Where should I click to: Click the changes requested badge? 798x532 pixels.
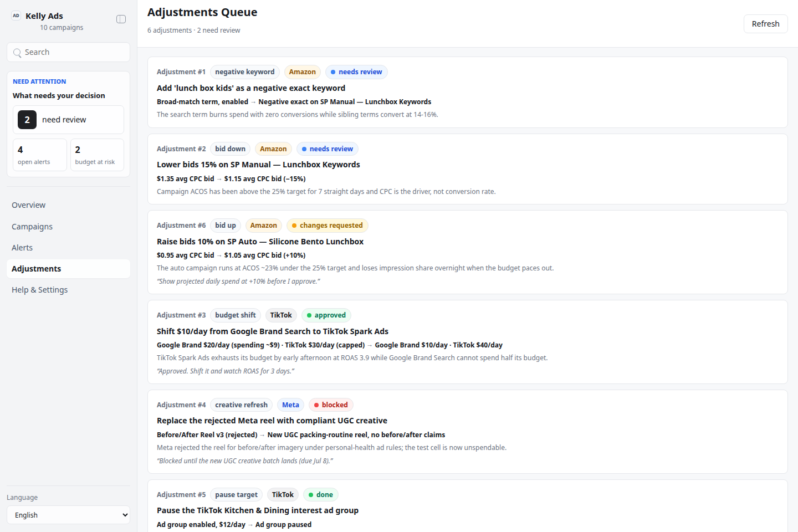pos(328,226)
